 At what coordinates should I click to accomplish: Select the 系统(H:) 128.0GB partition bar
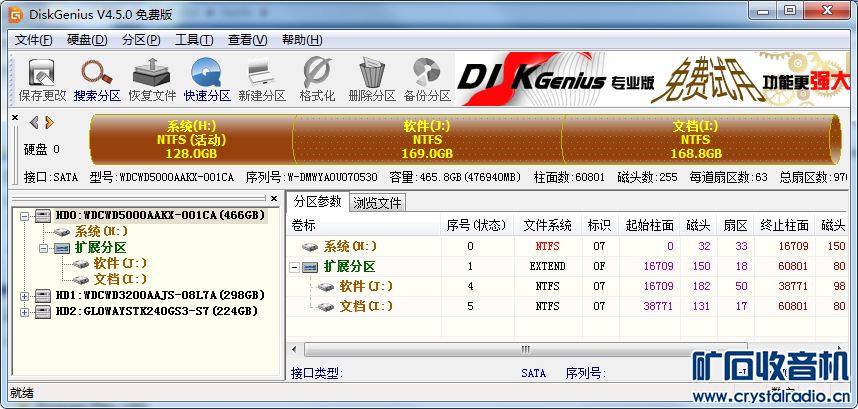[x=192, y=140]
